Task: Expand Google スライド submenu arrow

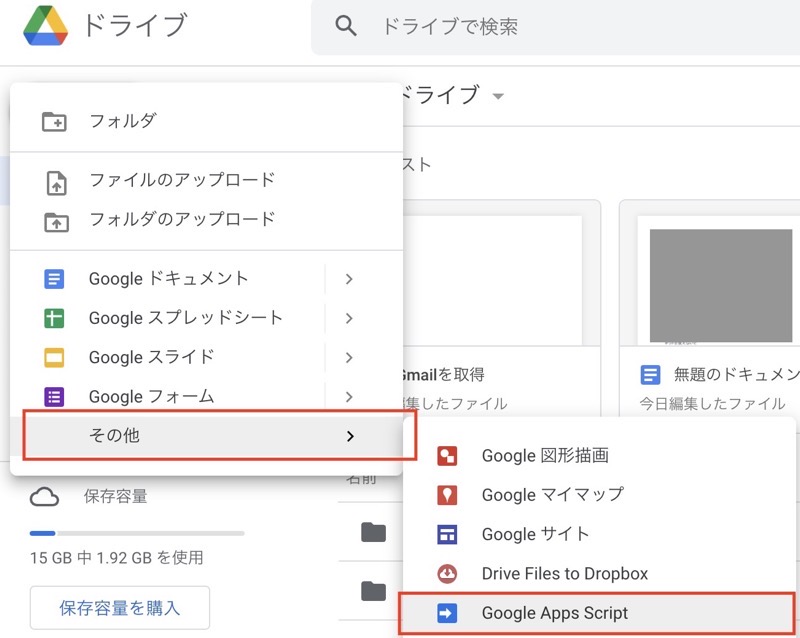Action: (x=349, y=358)
